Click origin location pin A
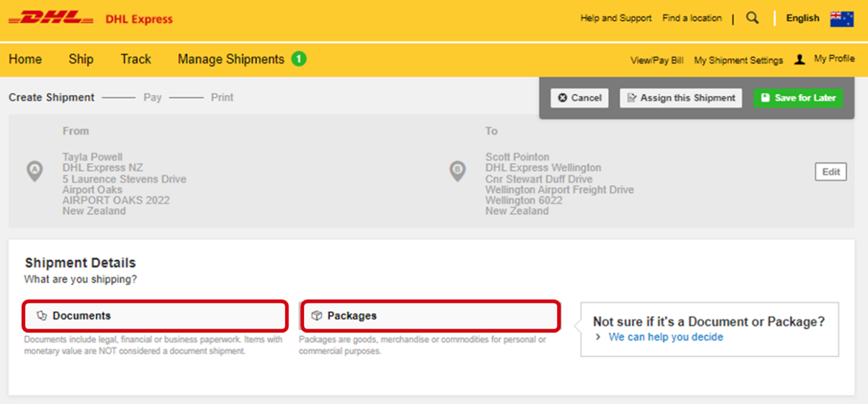 pyautogui.click(x=34, y=171)
